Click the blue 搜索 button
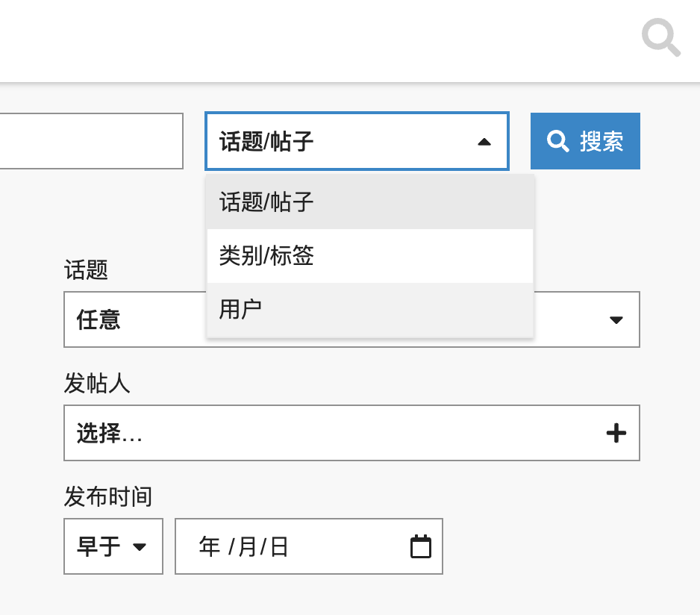The width and height of the screenshot is (700, 615). [585, 141]
